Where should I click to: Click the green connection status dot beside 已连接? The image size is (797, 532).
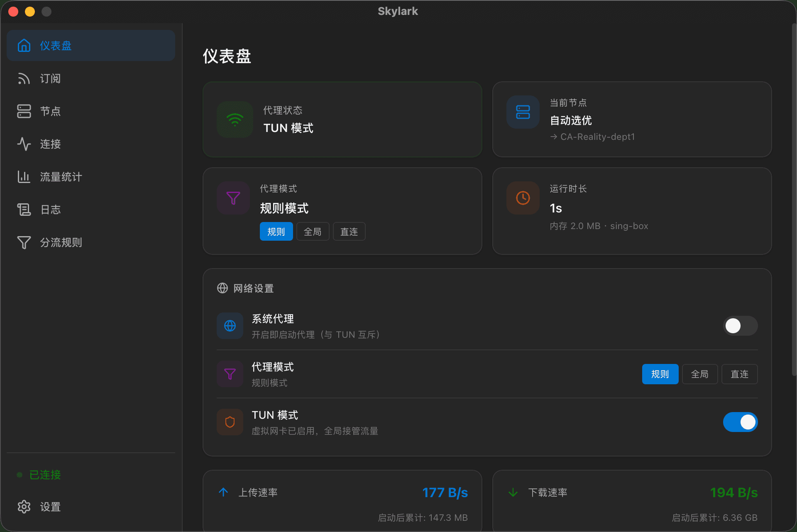(x=20, y=475)
